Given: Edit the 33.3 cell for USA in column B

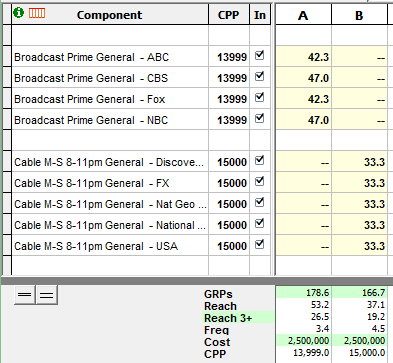Looking at the screenshot, I should click(x=360, y=246).
